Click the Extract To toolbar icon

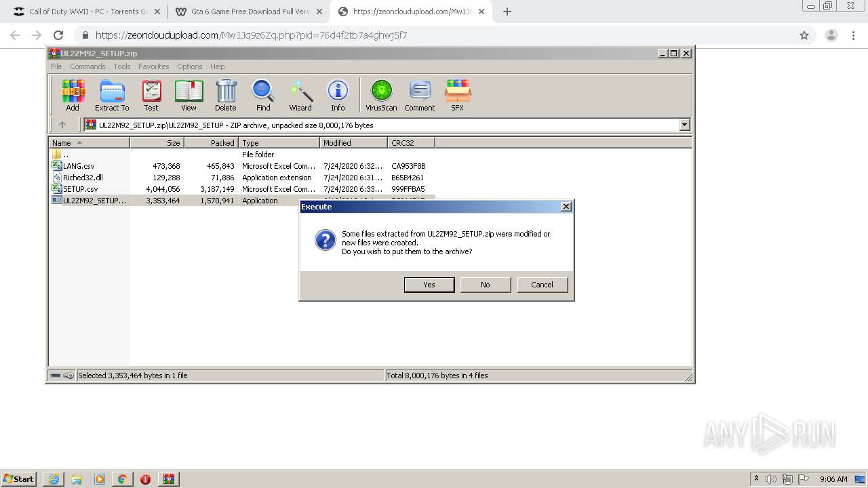click(x=112, y=95)
